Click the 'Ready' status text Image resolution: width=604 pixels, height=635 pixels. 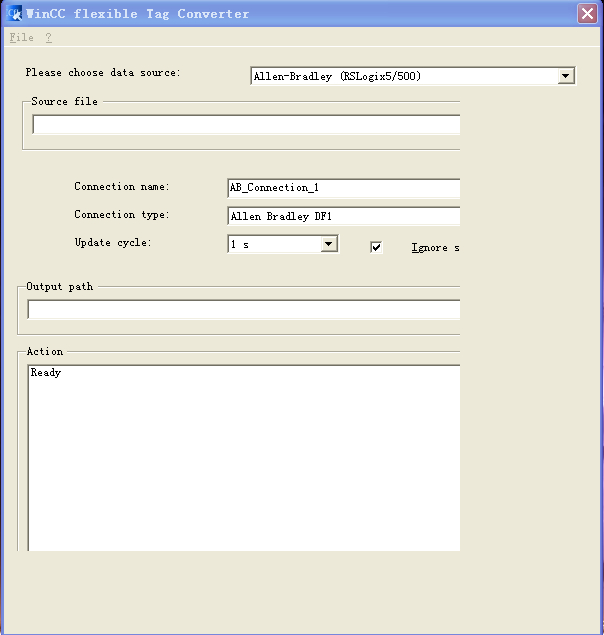pyautogui.click(x=46, y=373)
